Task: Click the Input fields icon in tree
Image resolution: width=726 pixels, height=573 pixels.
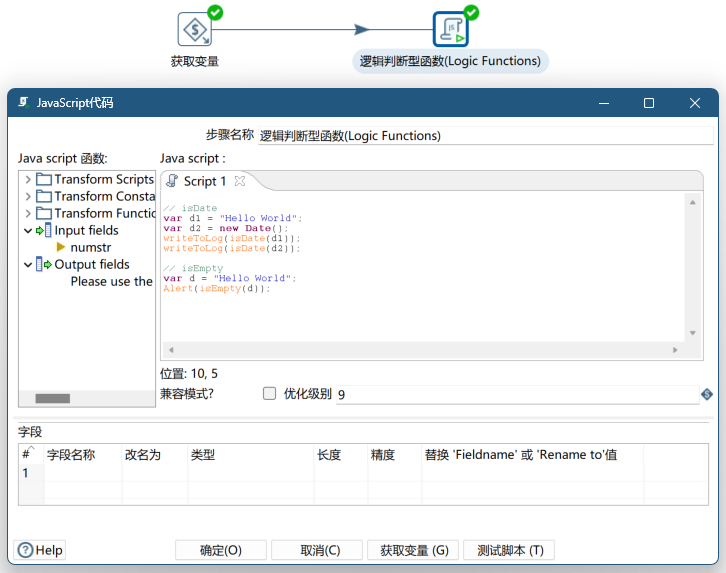Action: click(44, 231)
